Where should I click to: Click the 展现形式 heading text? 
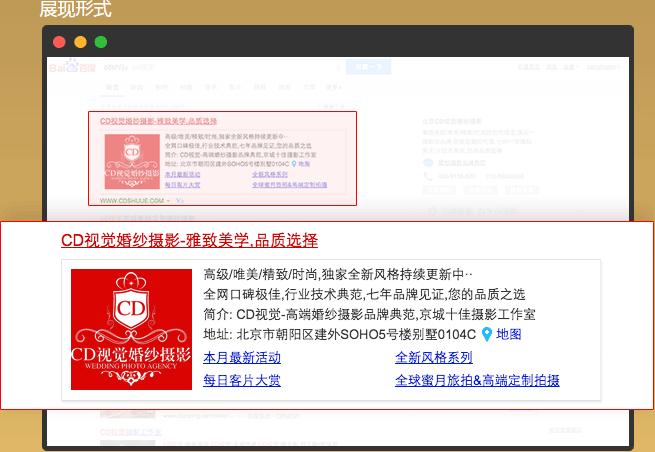(x=75, y=9)
